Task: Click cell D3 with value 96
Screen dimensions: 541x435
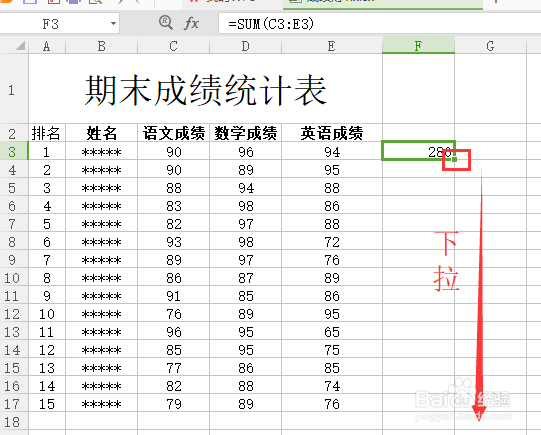Action: [x=245, y=152]
